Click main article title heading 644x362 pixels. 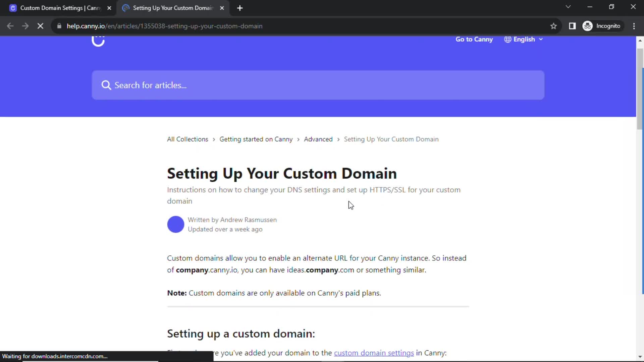[282, 174]
